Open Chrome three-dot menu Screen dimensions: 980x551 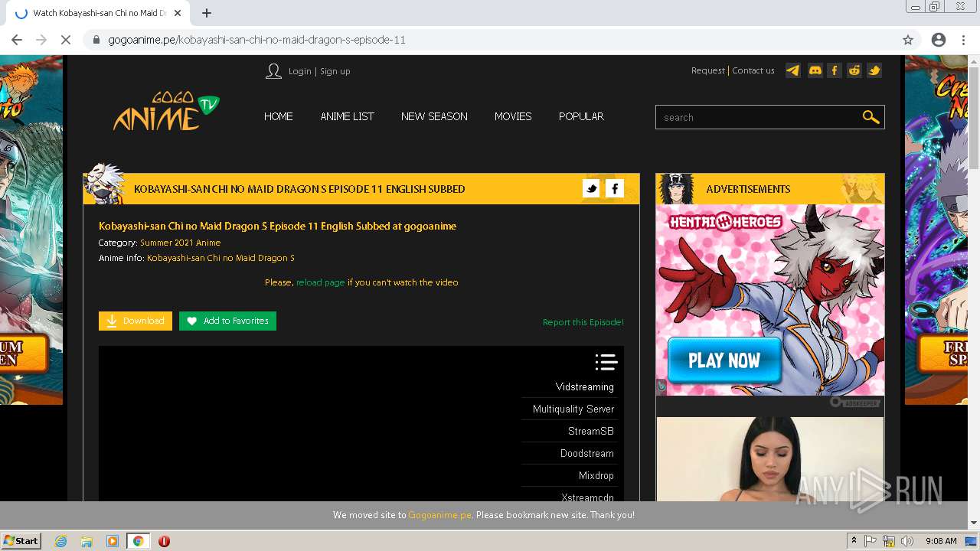pyautogui.click(x=963, y=40)
